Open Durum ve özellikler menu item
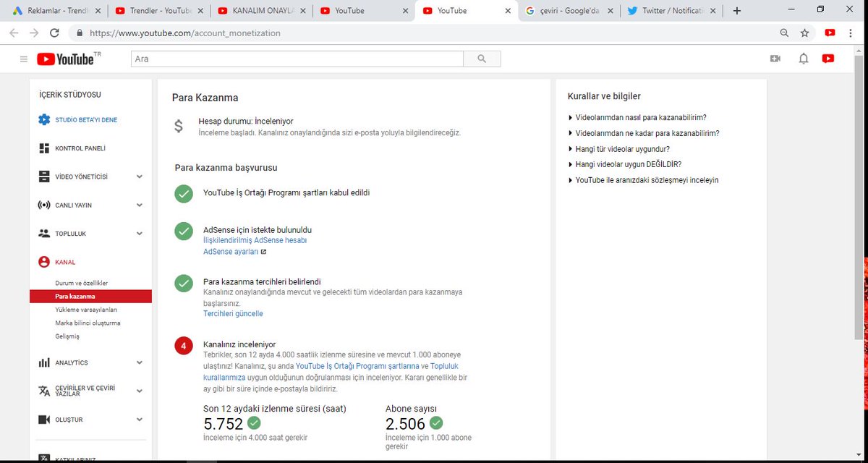Viewport: 868px width, 463px height. (82, 283)
